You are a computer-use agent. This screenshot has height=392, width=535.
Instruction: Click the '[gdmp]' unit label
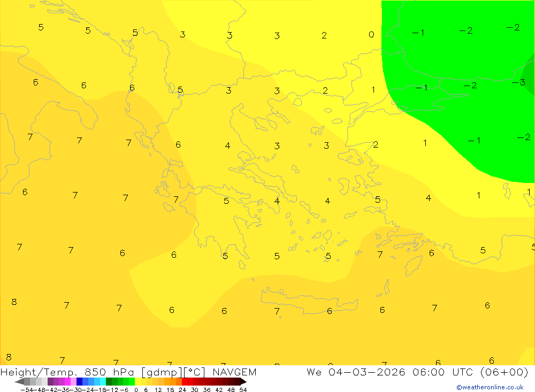(161, 372)
